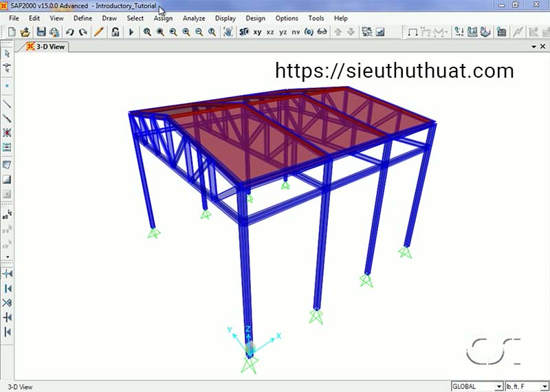Open the File menu
The image size is (550, 392).
(x=14, y=19)
